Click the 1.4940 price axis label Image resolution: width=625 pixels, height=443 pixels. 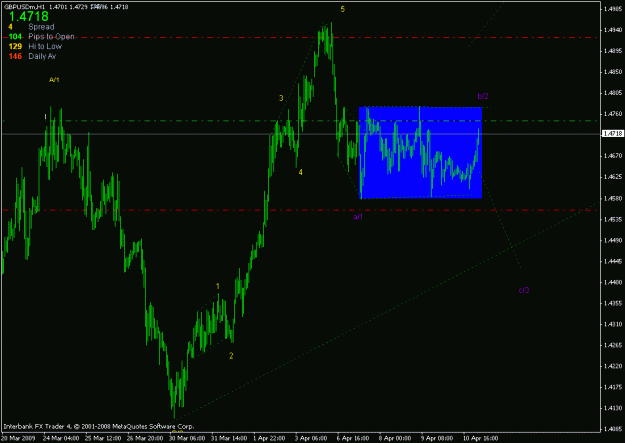613,30
